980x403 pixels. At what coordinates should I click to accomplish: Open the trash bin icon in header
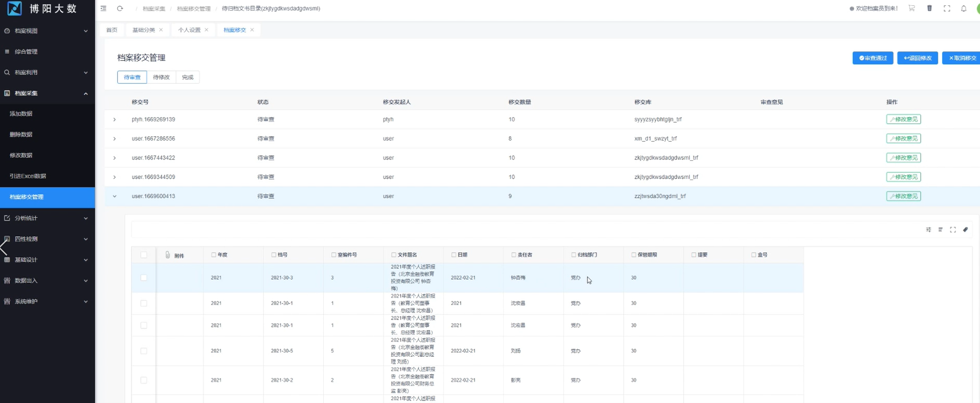tap(929, 9)
